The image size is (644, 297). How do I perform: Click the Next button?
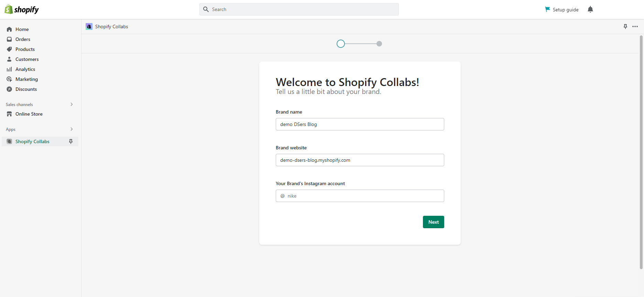(434, 222)
